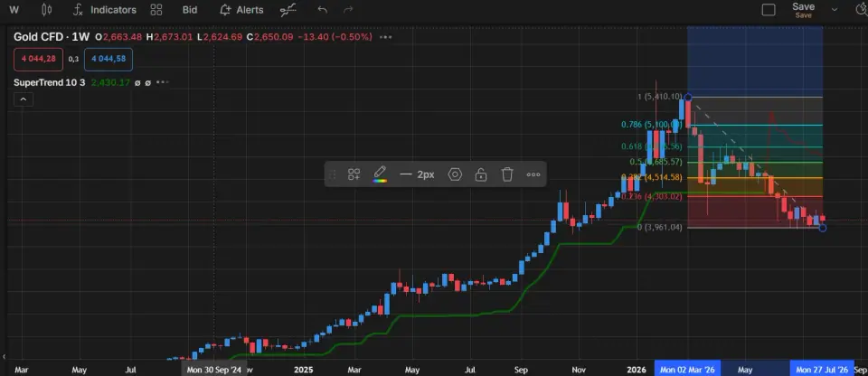Save the chart layout
Viewport: 868px width, 376px height.
click(803, 9)
